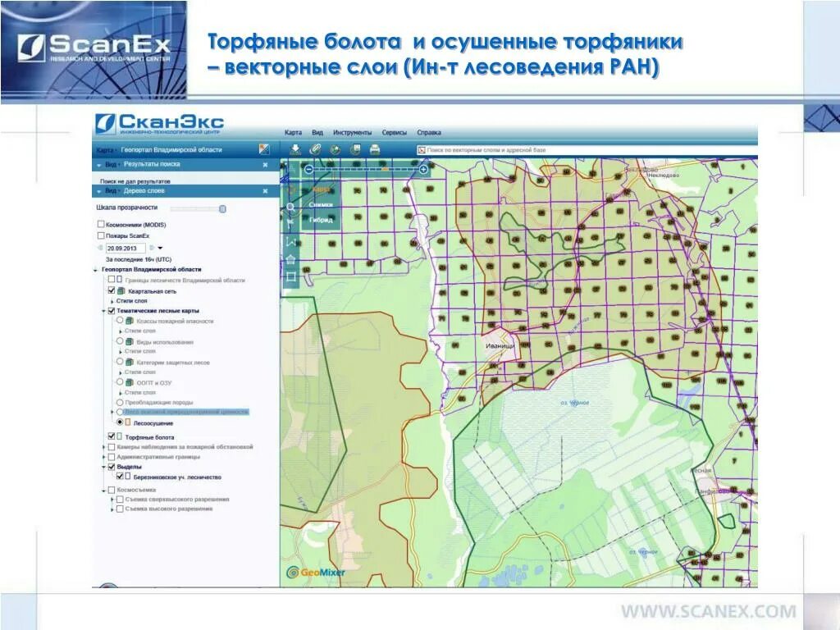Click the Лесоосушение layer style icon

click(x=128, y=422)
